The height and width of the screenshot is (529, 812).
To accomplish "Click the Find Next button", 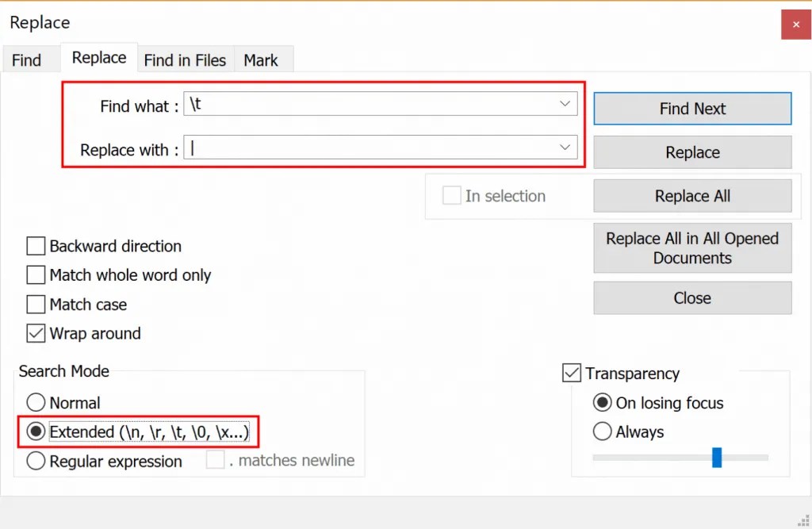I will pyautogui.click(x=691, y=108).
